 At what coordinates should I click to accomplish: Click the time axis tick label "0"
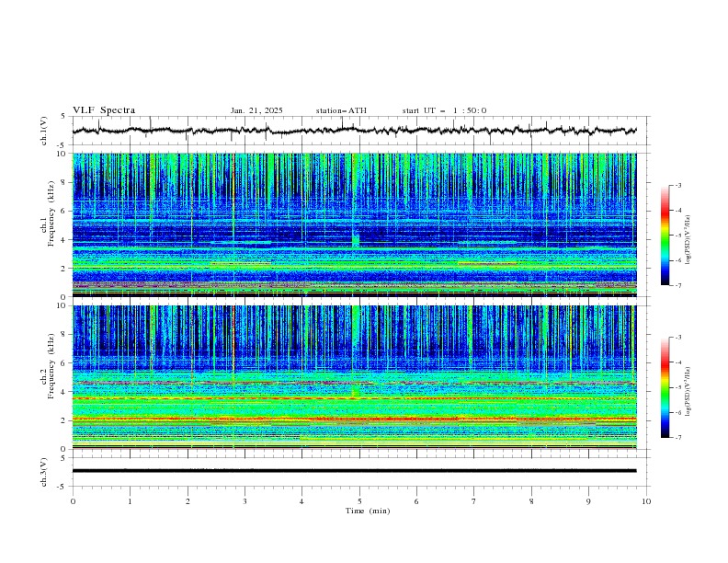pos(73,501)
